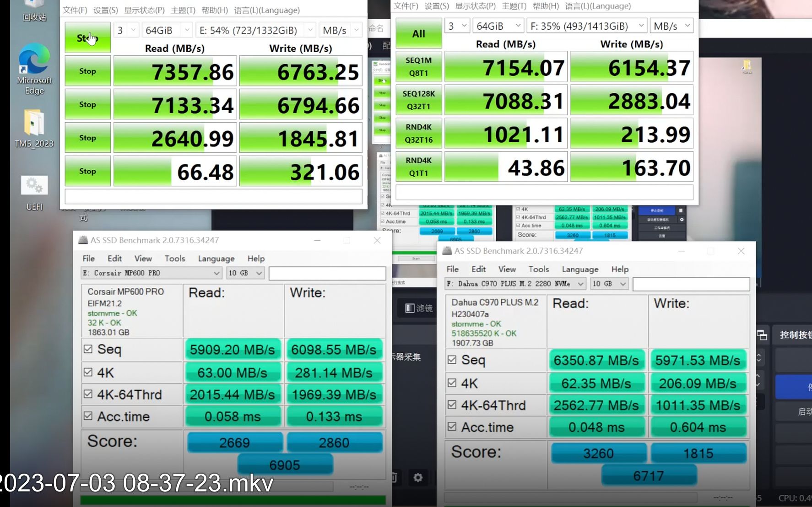Click Stop button beside 7133.34 result
Viewport: 812px width, 507px height.
tap(87, 104)
